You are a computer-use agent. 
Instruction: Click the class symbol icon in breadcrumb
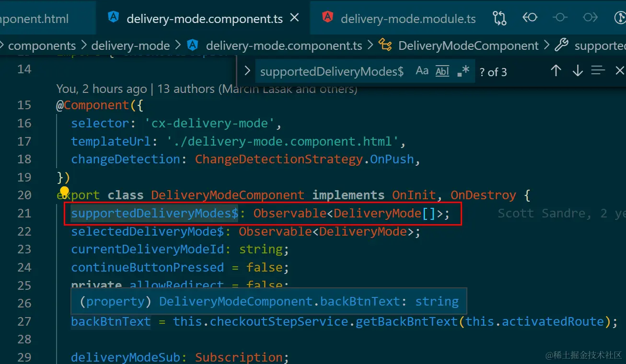pyautogui.click(x=385, y=45)
